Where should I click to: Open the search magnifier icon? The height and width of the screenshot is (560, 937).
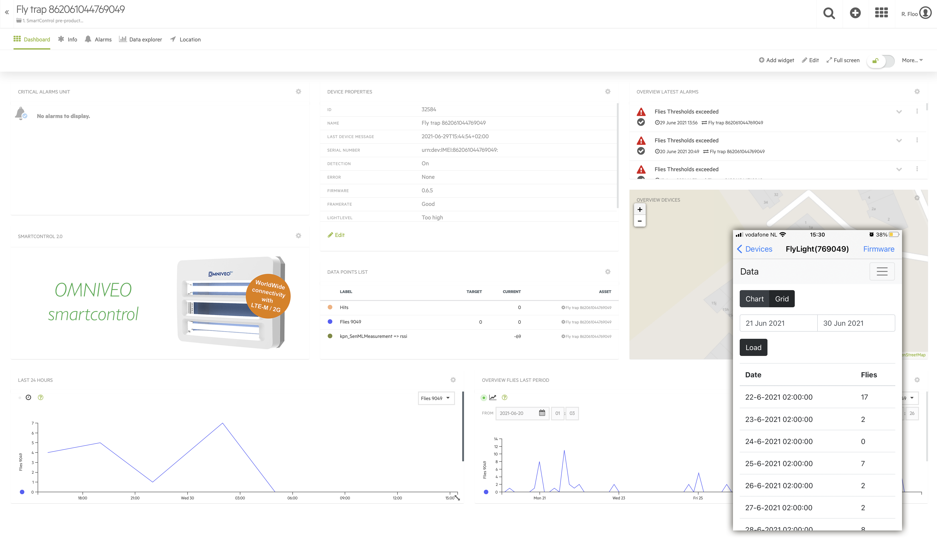[x=829, y=13]
